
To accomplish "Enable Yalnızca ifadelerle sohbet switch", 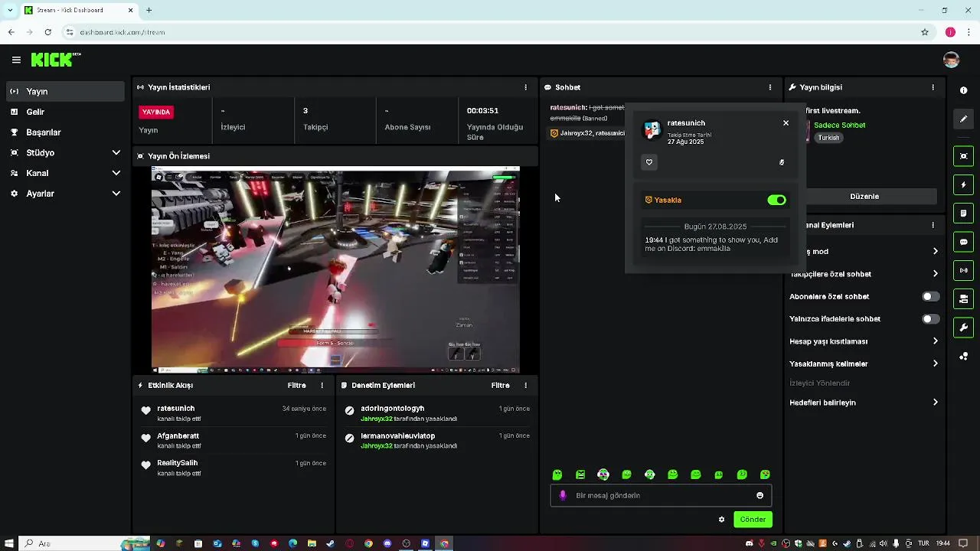I will (x=930, y=318).
